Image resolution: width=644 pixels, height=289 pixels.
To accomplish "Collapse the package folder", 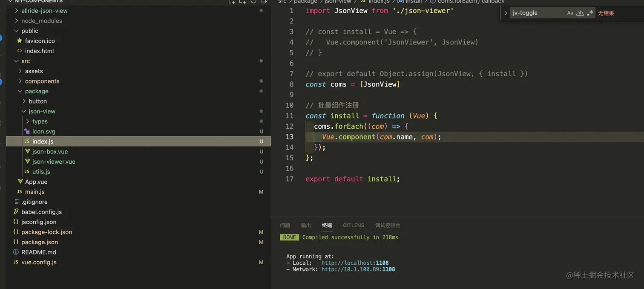I will tap(20, 91).
